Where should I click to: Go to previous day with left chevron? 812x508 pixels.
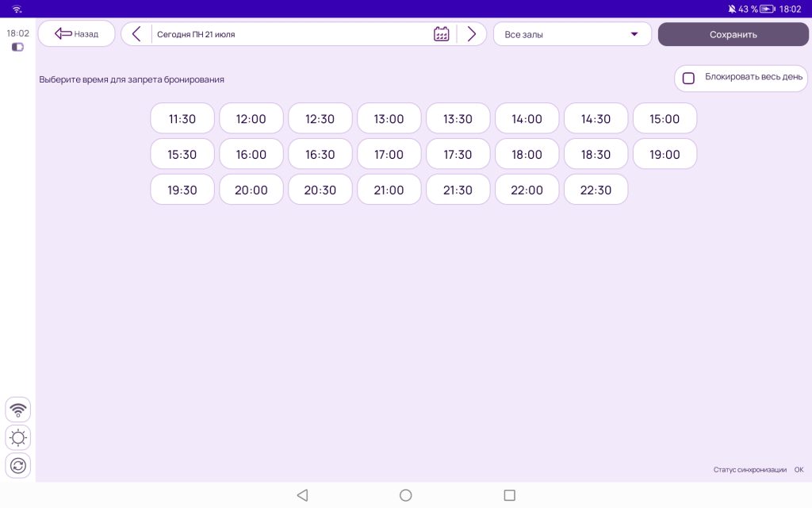point(136,34)
